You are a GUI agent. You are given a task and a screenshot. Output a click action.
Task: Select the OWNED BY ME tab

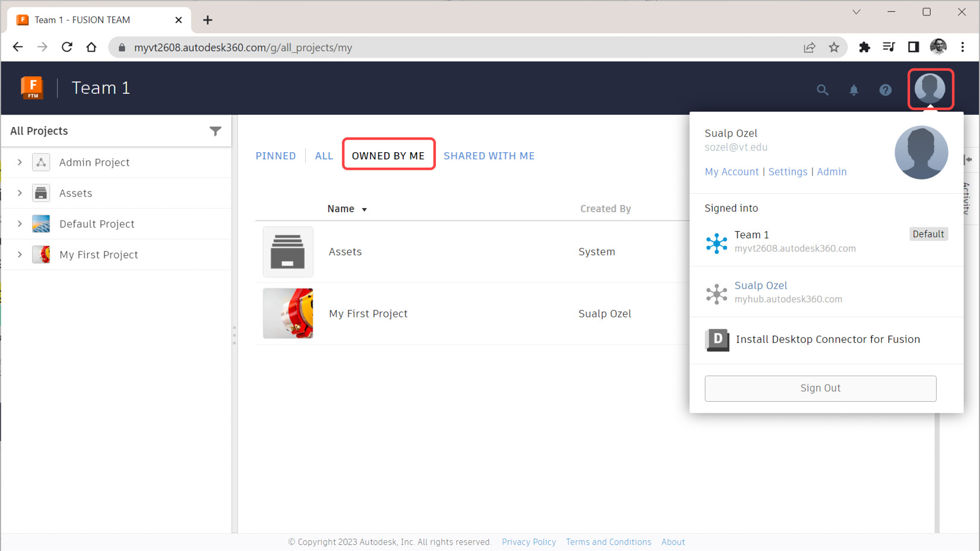point(388,155)
